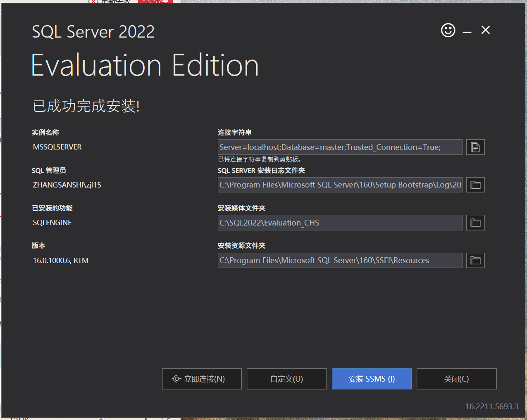Click the 版本 label
The height and width of the screenshot is (420, 527).
38,246
